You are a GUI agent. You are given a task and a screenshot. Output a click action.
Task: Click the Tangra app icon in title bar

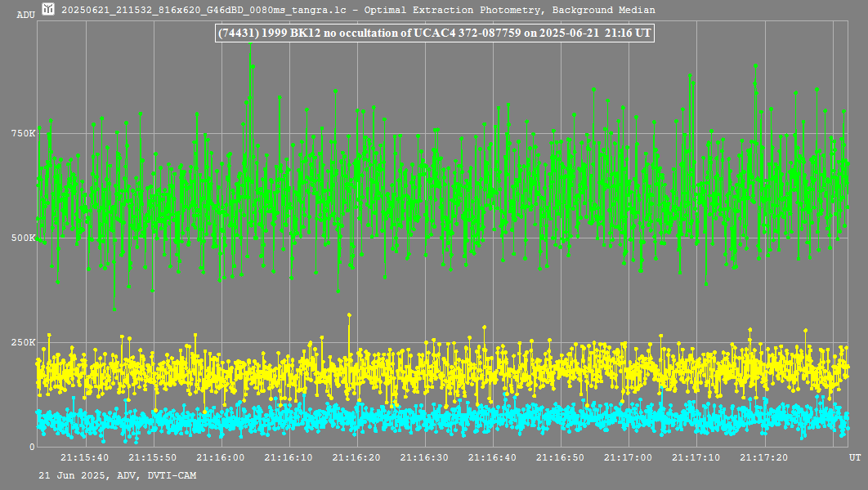[48, 10]
